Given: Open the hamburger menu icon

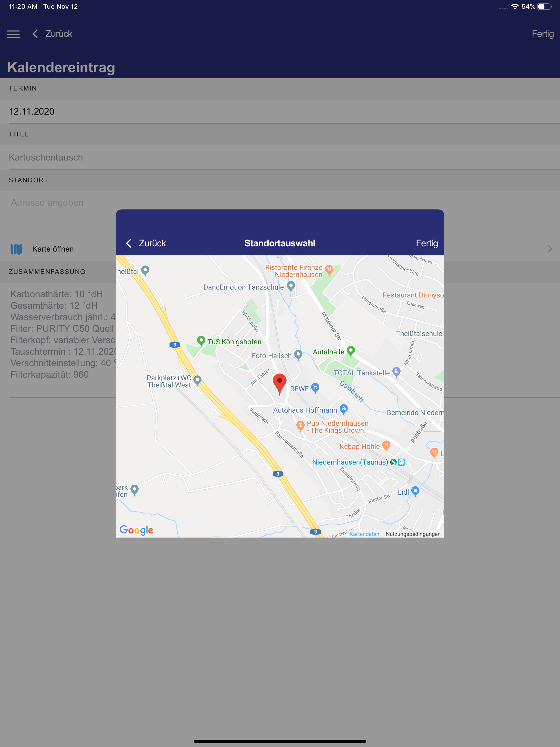Looking at the screenshot, I should 13,34.
